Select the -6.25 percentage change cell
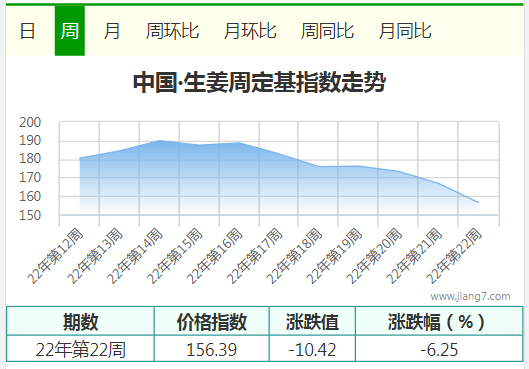Viewport: 529px width, 369px height. [439, 349]
